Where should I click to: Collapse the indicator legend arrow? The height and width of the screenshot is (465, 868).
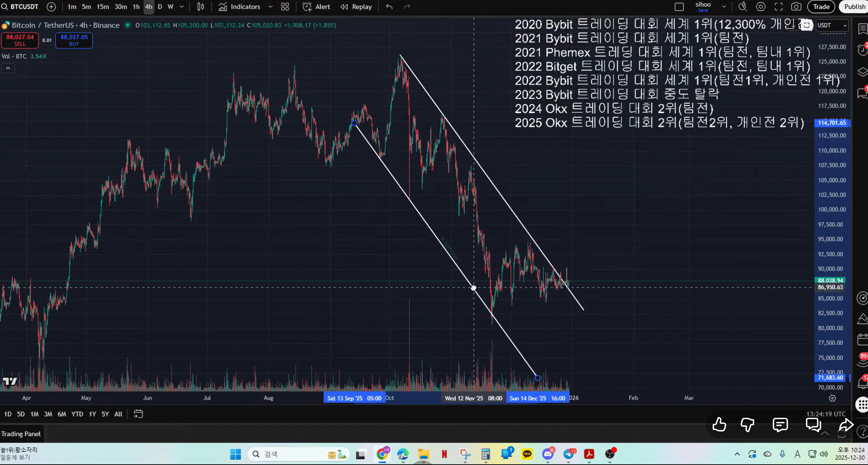click(x=8, y=68)
